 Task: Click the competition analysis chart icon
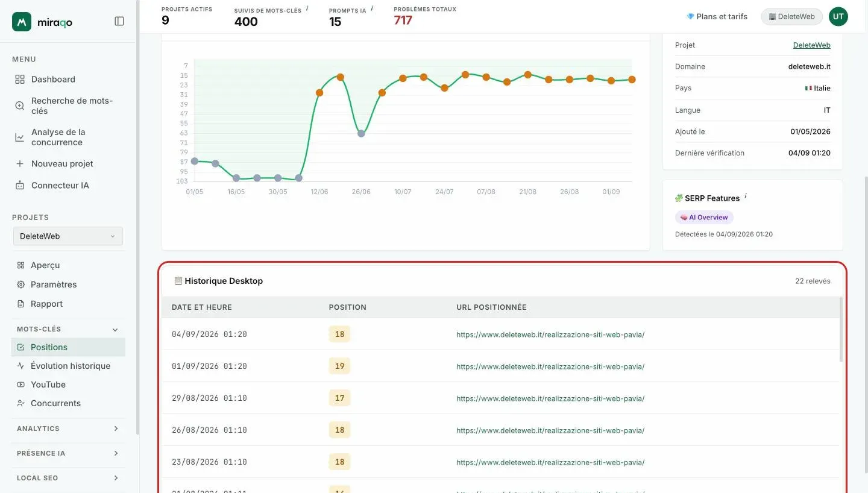[x=20, y=137]
